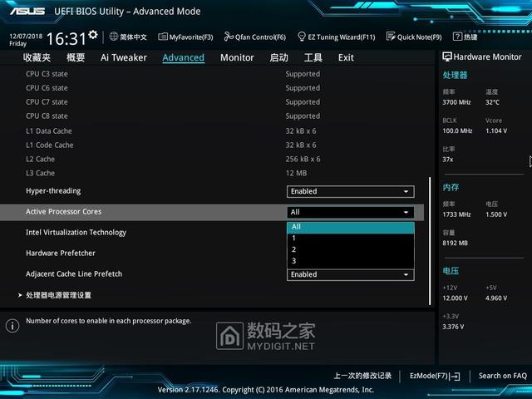Open MyFavorite(F3) icon

163,37
